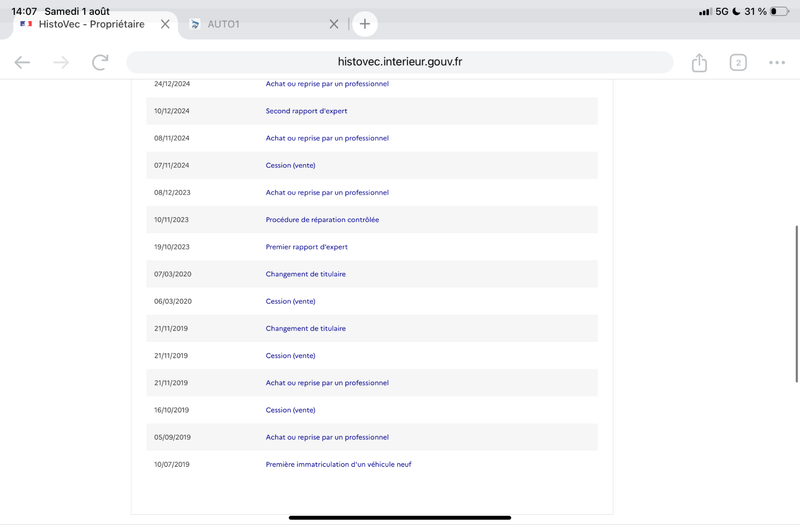Switch to the AUTO1 tab

coord(263,24)
